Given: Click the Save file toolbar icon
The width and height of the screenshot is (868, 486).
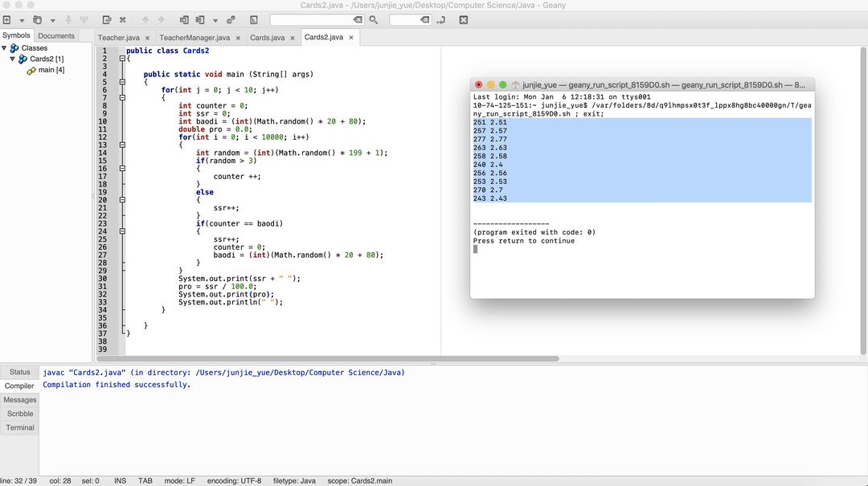Looking at the screenshot, I should tap(68, 20).
